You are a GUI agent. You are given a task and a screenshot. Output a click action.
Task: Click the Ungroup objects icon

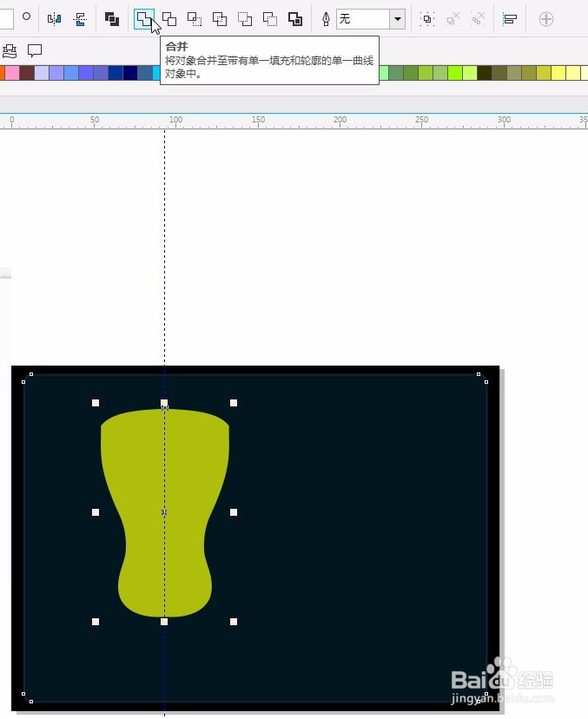pyautogui.click(x=453, y=19)
